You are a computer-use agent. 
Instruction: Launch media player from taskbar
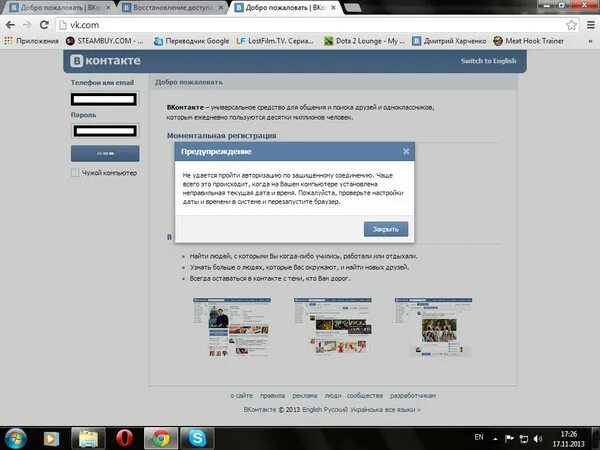coord(51,439)
